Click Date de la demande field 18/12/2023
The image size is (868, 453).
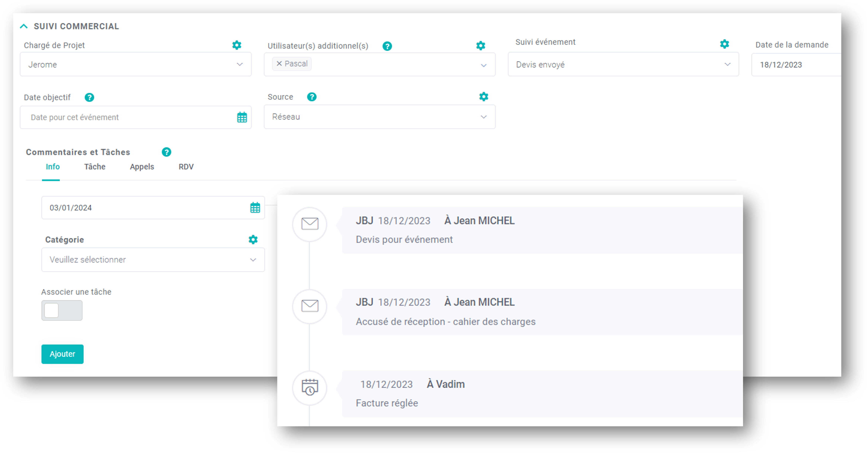(x=796, y=64)
